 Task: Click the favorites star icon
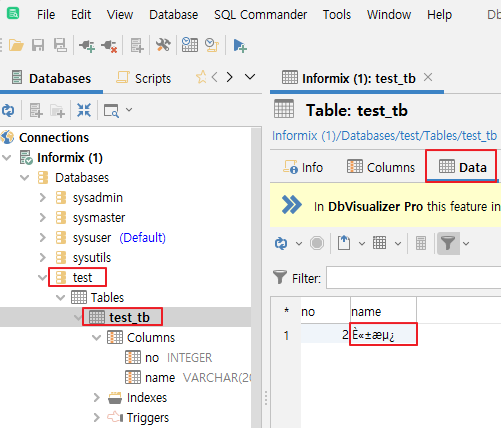coord(201,77)
